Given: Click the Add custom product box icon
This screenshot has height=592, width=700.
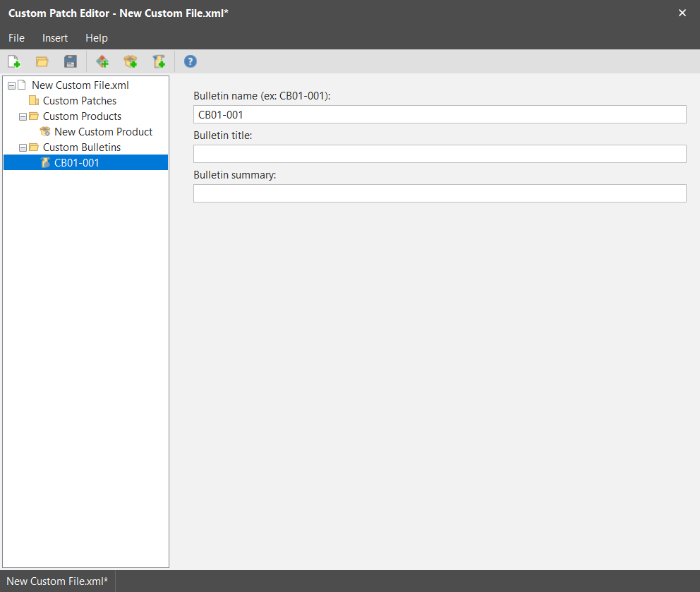Looking at the screenshot, I should coord(131,61).
